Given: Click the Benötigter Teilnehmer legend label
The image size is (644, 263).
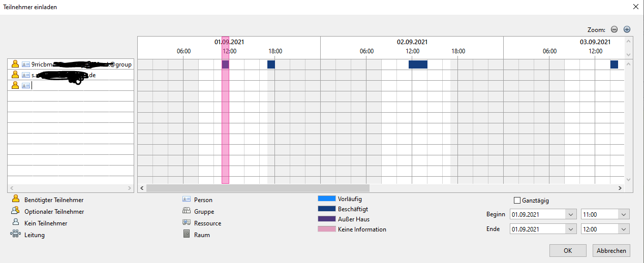Looking at the screenshot, I should coord(54,200).
